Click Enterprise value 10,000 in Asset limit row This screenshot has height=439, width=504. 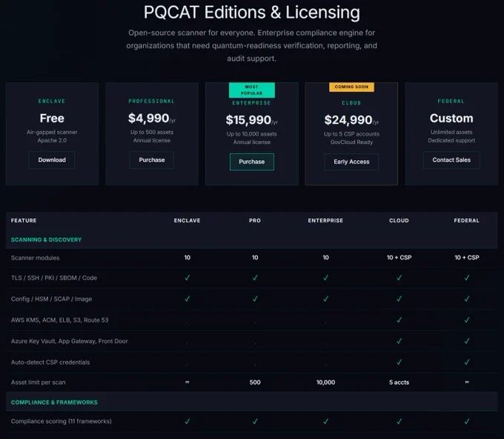click(x=325, y=383)
